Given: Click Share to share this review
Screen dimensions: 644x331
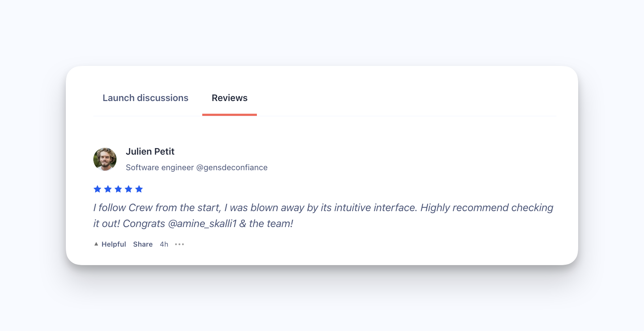Looking at the screenshot, I should (x=143, y=244).
